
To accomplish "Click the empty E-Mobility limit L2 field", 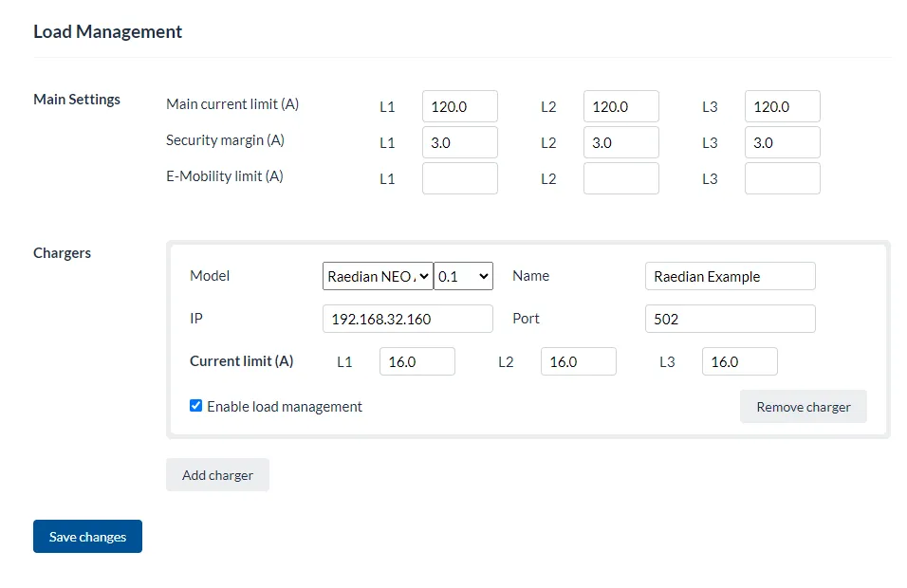I will tap(621, 178).
